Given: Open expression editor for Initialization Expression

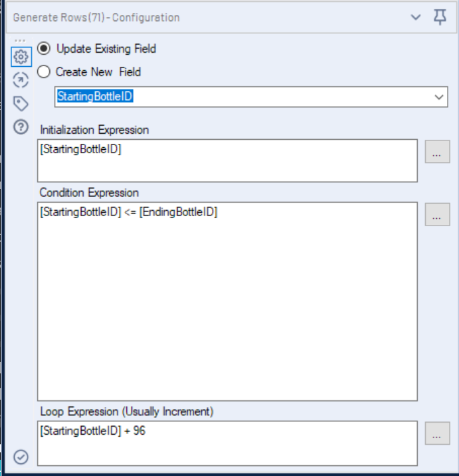Looking at the screenshot, I should pyautogui.click(x=437, y=152).
